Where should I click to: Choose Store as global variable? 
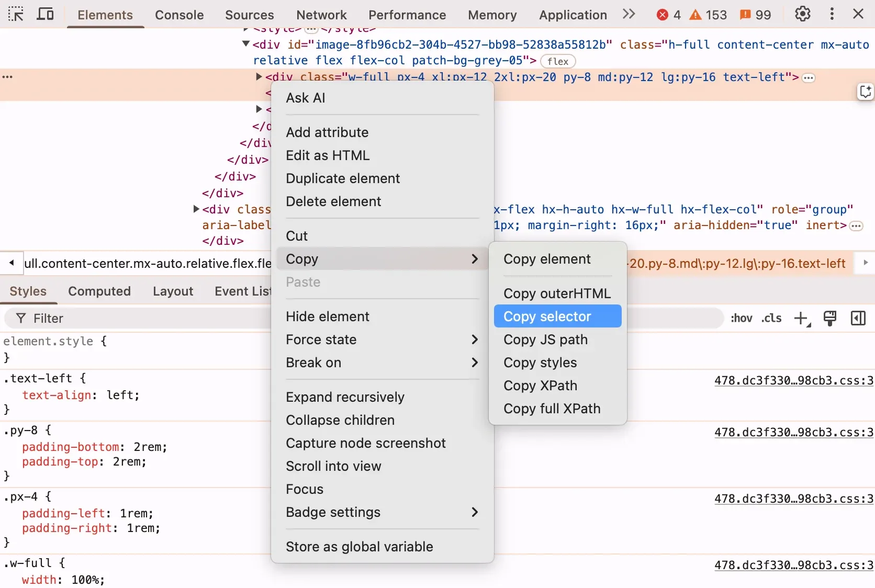(x=383, y=547)
